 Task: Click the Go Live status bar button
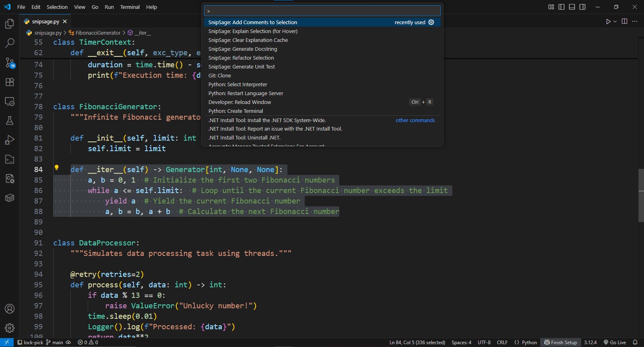615,342
